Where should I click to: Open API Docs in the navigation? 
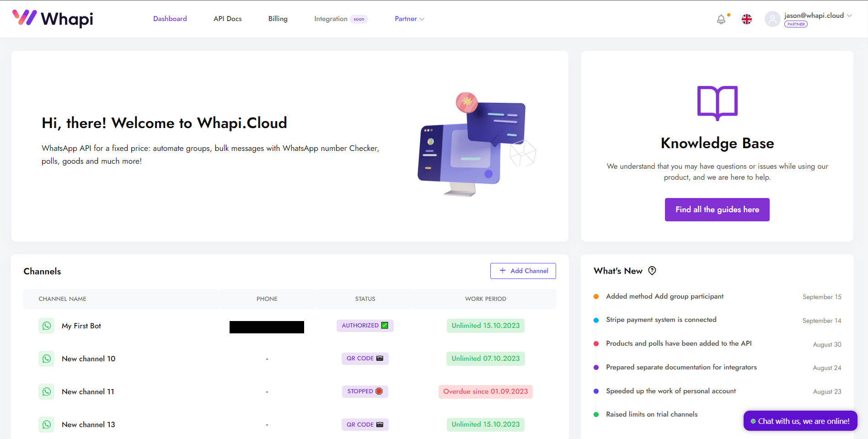click(x=228, y=19)
